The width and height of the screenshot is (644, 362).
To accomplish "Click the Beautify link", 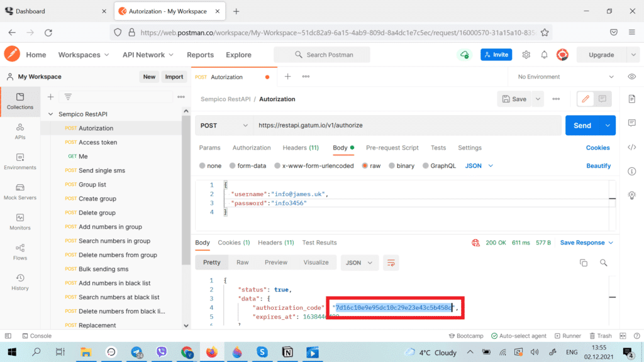I will [599, 166].
